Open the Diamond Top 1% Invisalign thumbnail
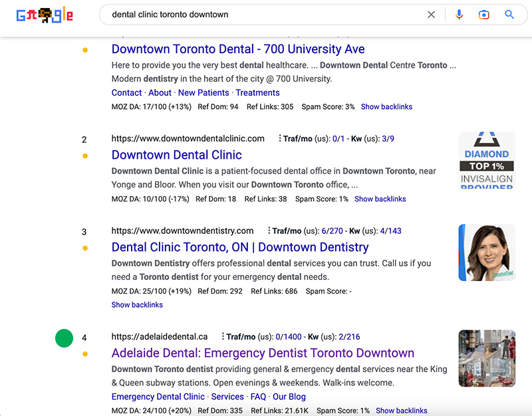The image size is (532, 416). [x=487, y=160]
